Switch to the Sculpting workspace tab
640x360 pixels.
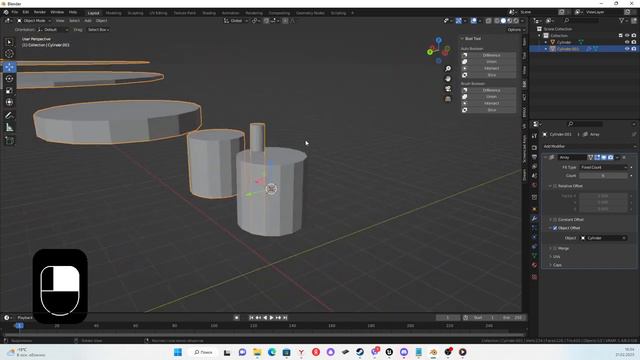136,13
